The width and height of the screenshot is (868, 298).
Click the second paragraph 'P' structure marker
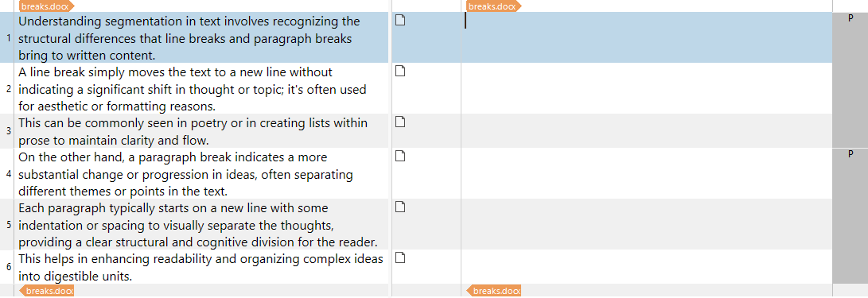[850, 154]
